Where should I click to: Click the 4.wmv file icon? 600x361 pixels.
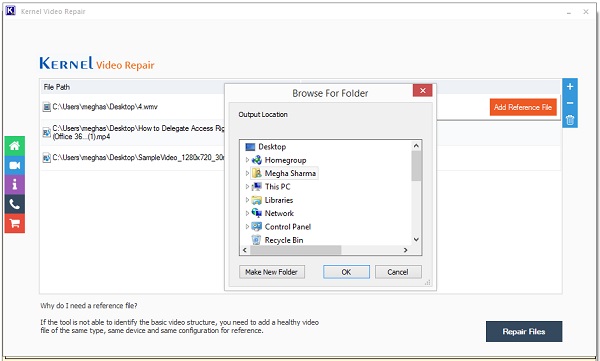[46, 107]
